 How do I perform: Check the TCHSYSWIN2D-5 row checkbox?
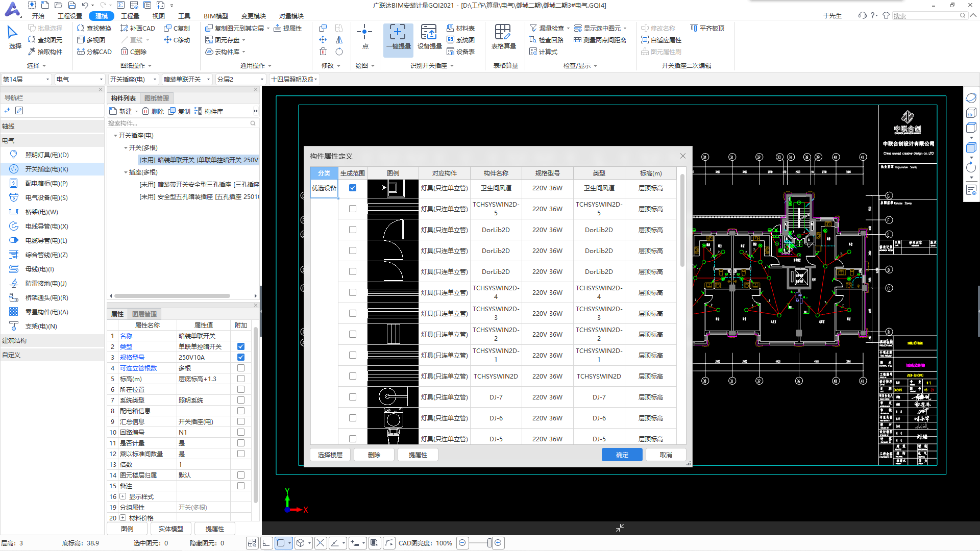click(x=353, y=209)
